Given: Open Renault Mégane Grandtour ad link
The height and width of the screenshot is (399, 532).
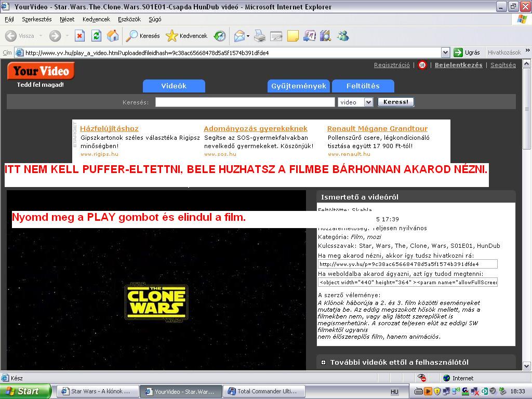Looking at the screenshot, I should [x=377, y=129].
